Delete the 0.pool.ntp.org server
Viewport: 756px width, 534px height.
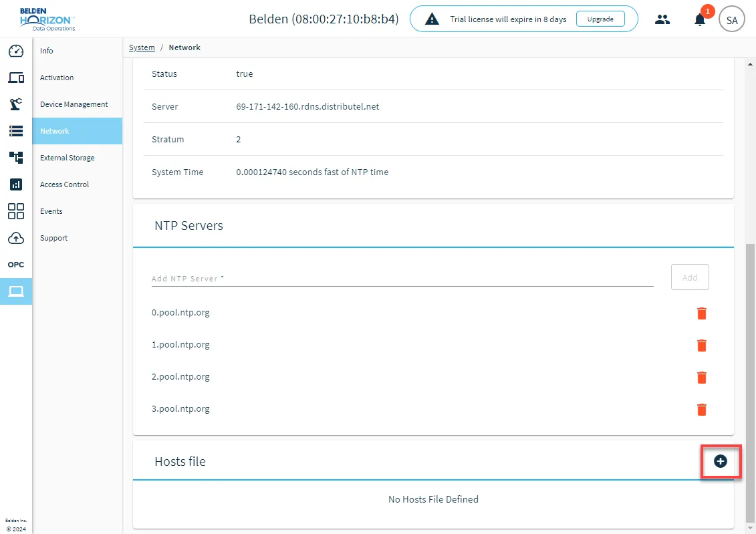(x=701, y=313)
